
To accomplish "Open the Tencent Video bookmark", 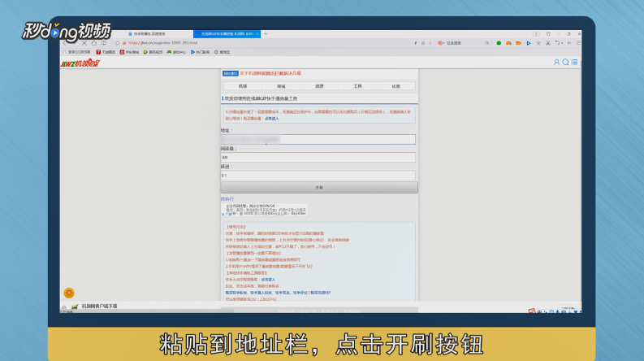I will point(153,52).
